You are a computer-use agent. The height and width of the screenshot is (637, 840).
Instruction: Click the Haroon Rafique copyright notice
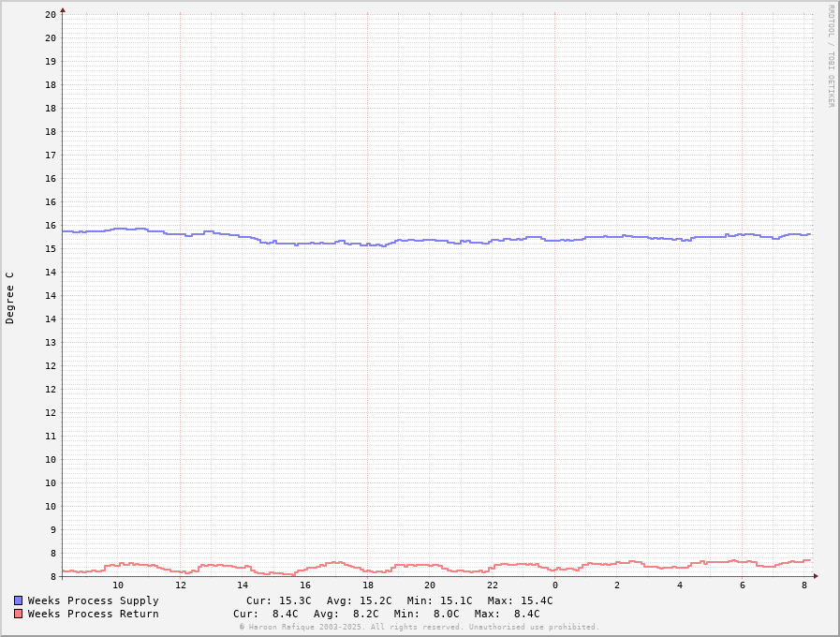pyautogui.click(x=419, y=627)
